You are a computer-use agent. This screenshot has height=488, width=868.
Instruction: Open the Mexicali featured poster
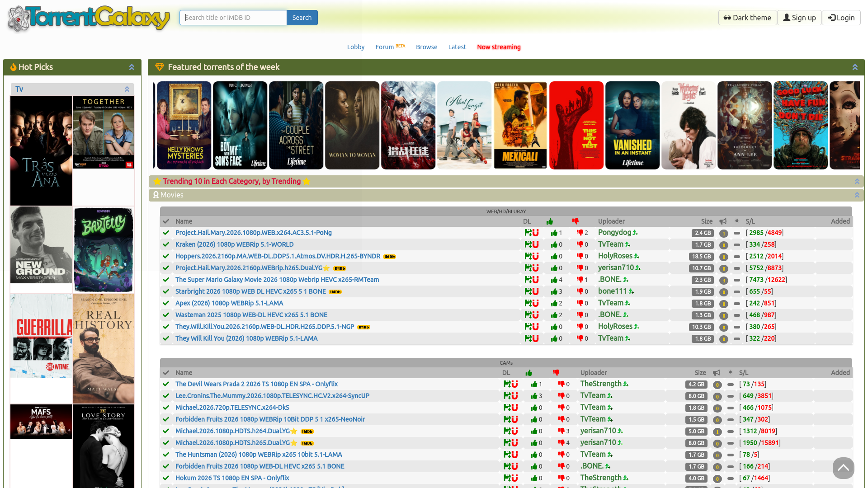520,125
